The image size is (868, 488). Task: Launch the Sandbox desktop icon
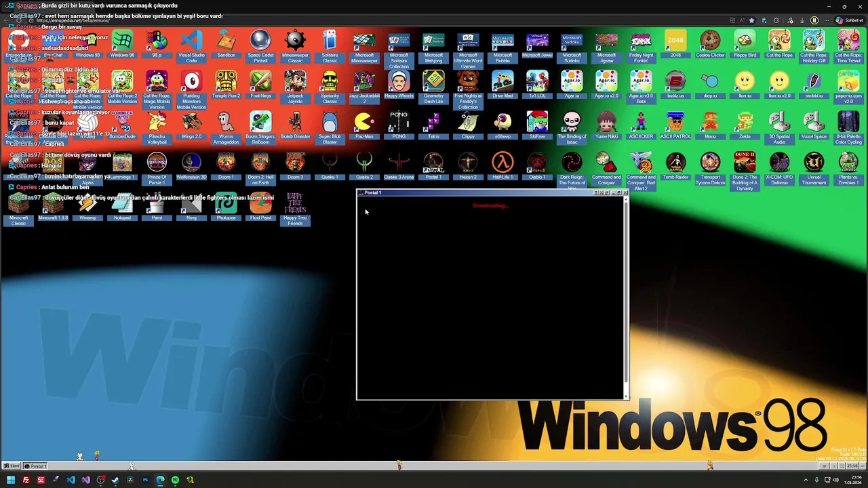pyautogui.click(x=226, y=43)
